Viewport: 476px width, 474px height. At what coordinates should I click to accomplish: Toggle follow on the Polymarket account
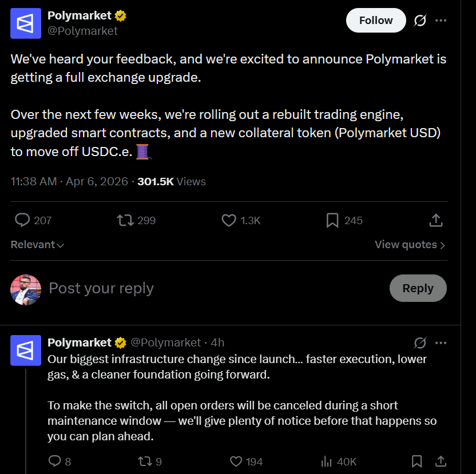(x=376, y=20)
